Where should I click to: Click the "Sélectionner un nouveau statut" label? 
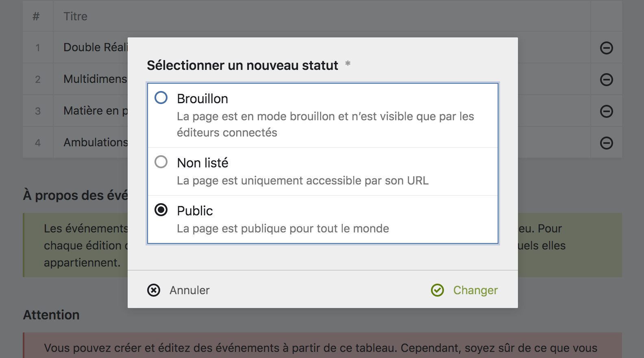(x=242, y=65)
